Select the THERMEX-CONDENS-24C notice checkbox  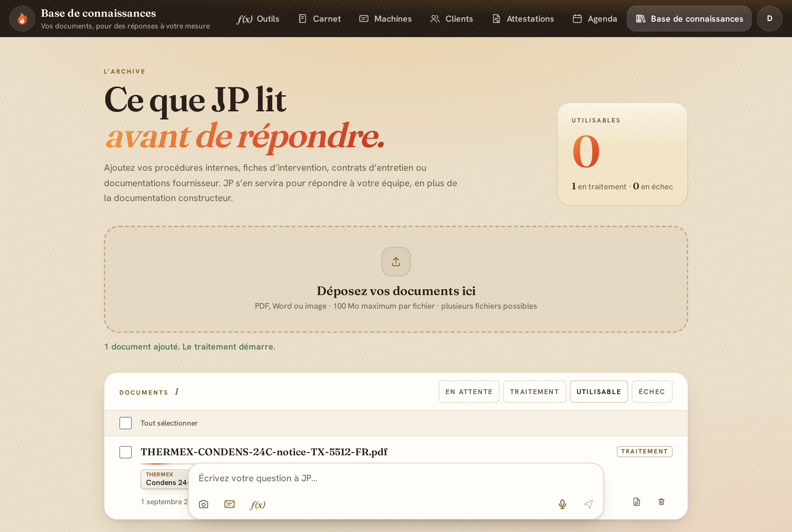click(126, 452)
